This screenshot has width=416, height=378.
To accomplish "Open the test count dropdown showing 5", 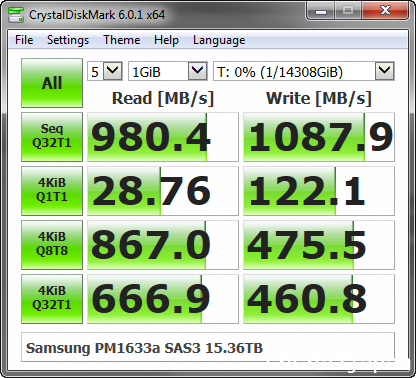I will click(x=105, y=71).
